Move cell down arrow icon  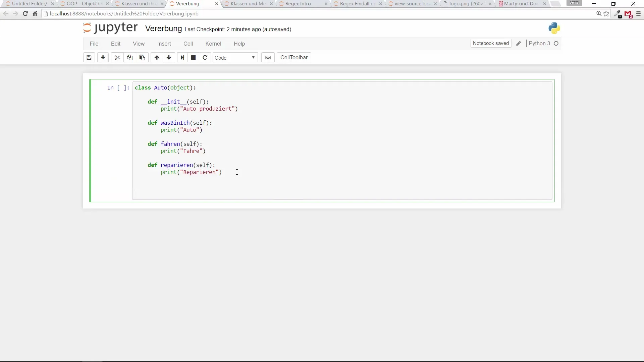click(x=169, y=58)
